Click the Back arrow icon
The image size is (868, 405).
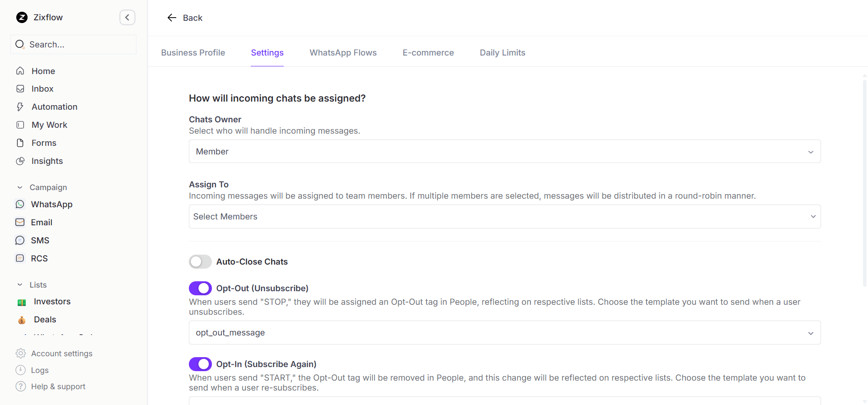coord(172,18)
